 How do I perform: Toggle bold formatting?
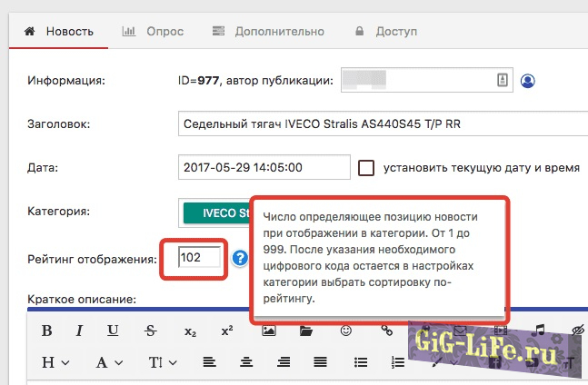(x=47, y=331)
